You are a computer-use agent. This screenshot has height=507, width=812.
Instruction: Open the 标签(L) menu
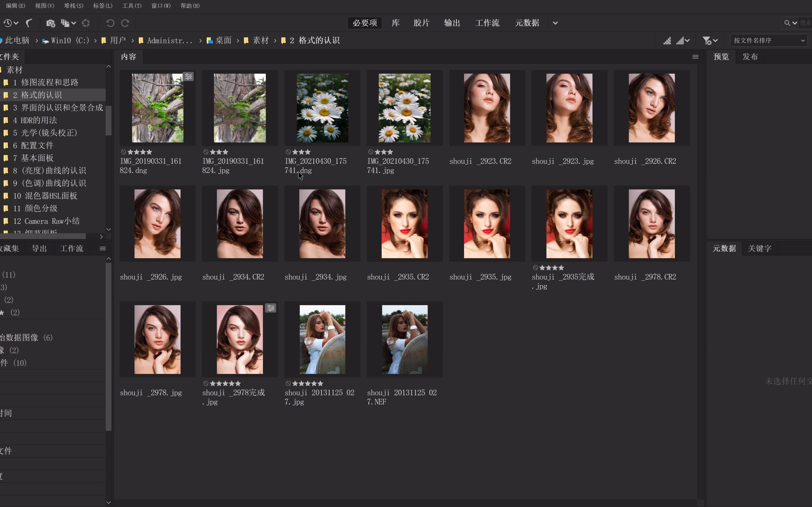[103, 6]
